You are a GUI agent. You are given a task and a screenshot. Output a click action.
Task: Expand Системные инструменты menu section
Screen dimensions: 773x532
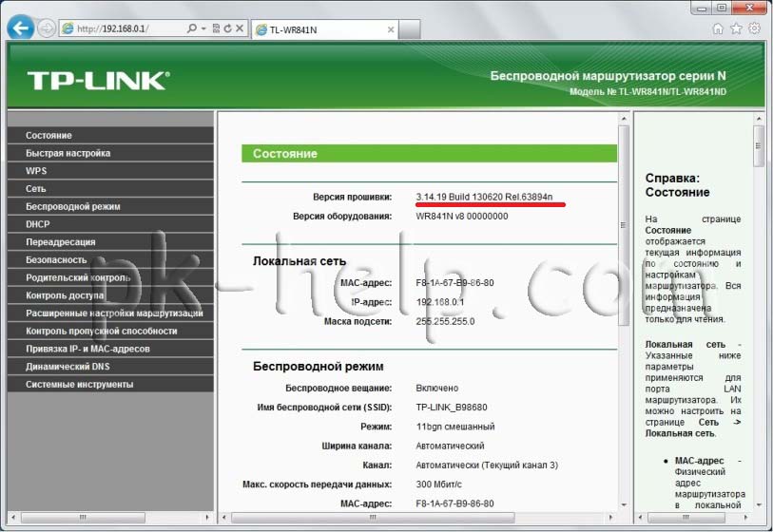(111, 384)
